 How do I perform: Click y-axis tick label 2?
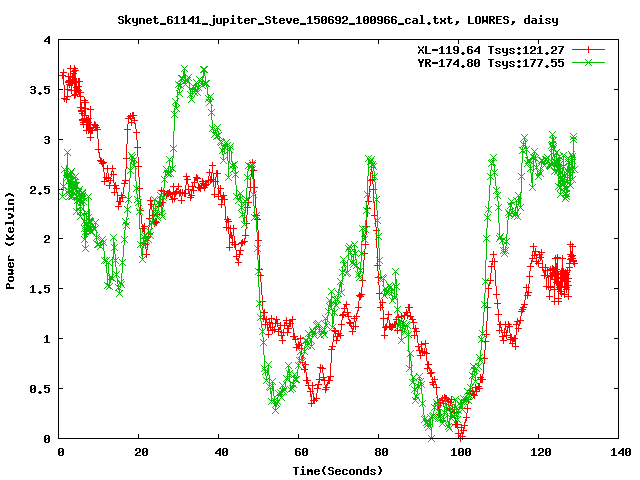point(47,239)
